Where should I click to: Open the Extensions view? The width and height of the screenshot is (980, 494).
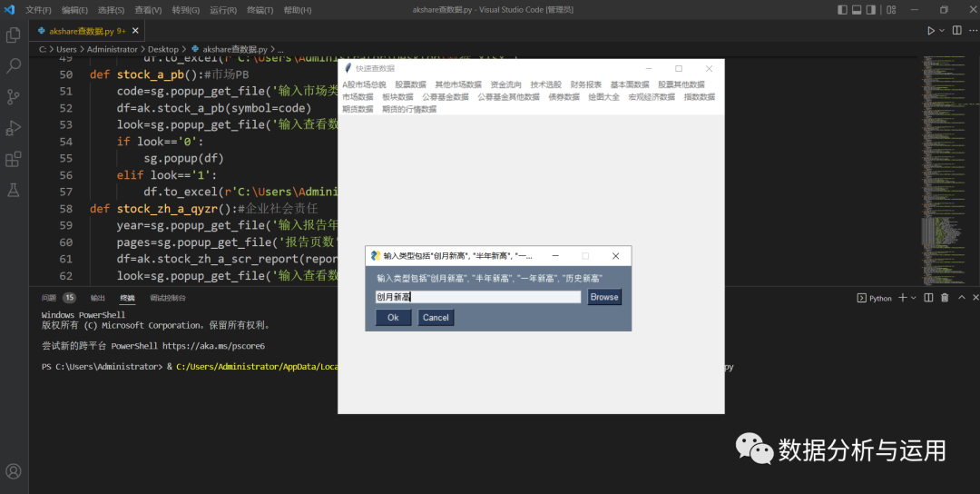(x=13, y=160)
